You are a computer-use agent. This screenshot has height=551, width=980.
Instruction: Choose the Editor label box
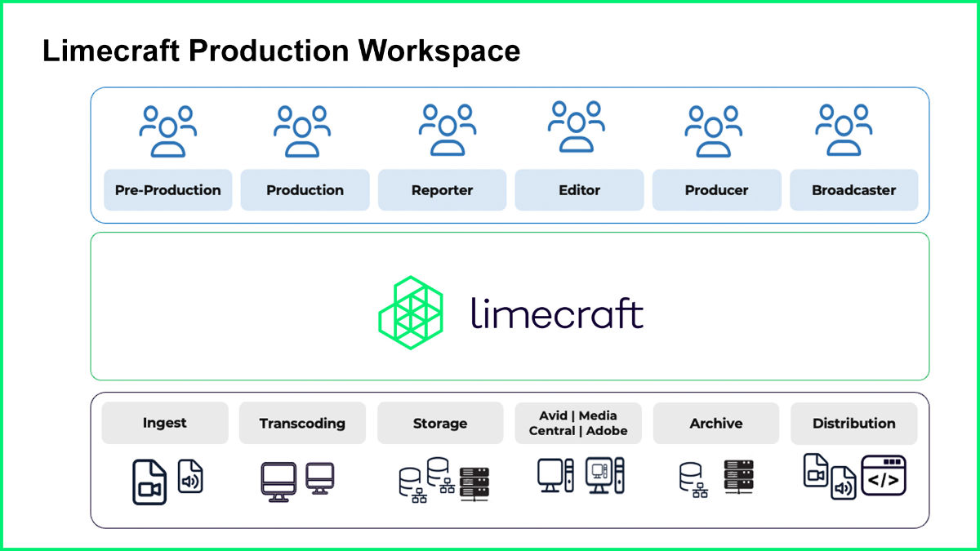579,190
